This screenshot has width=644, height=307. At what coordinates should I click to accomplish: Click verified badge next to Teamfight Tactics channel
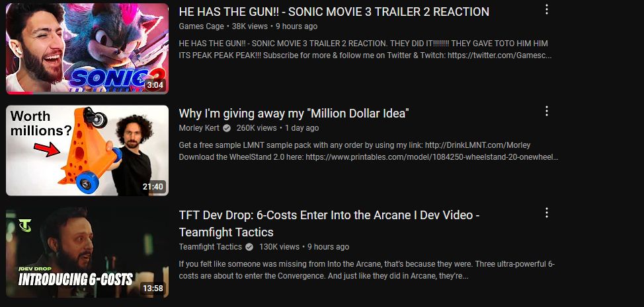(249, 247)
